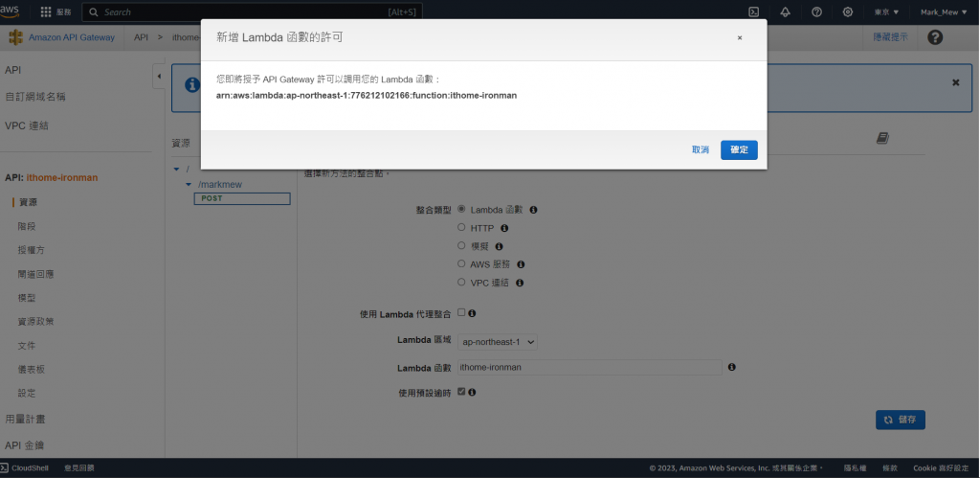The height and width of the screenshot is (478, 980).
Task: Click the Save button
Action: (x=900, y=420)
